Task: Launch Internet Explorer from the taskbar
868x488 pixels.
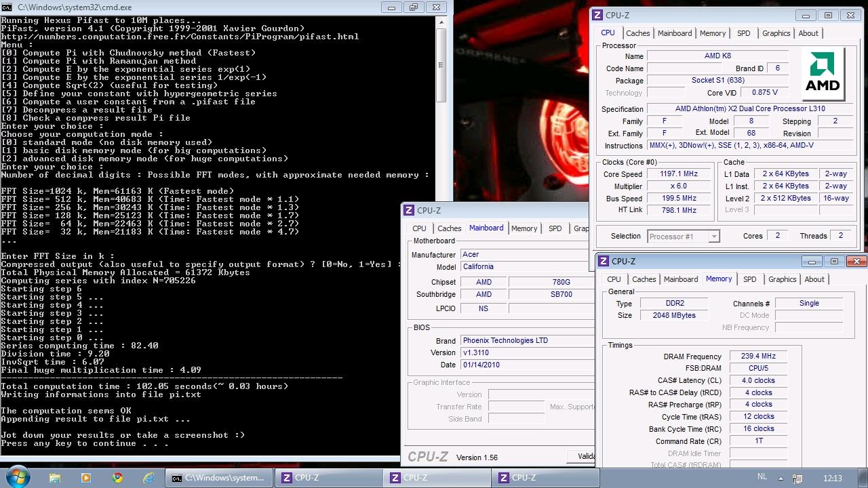Action: 149,478
